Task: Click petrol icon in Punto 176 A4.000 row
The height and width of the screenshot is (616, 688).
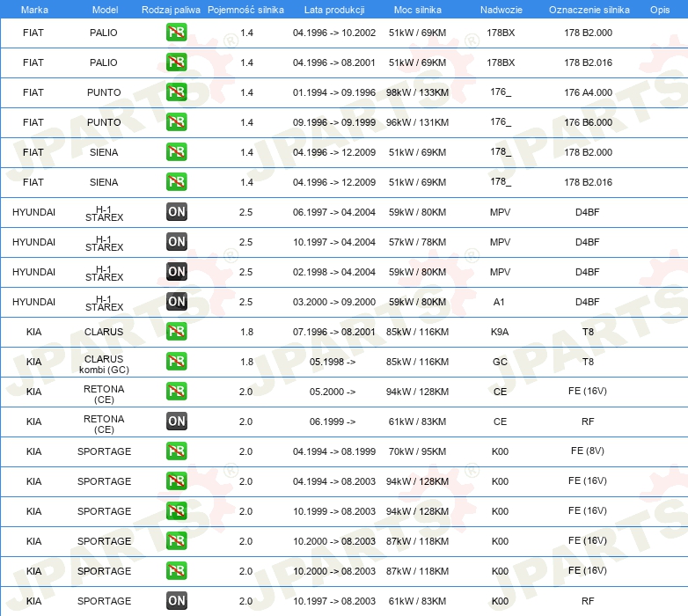Action: [176, 92]
